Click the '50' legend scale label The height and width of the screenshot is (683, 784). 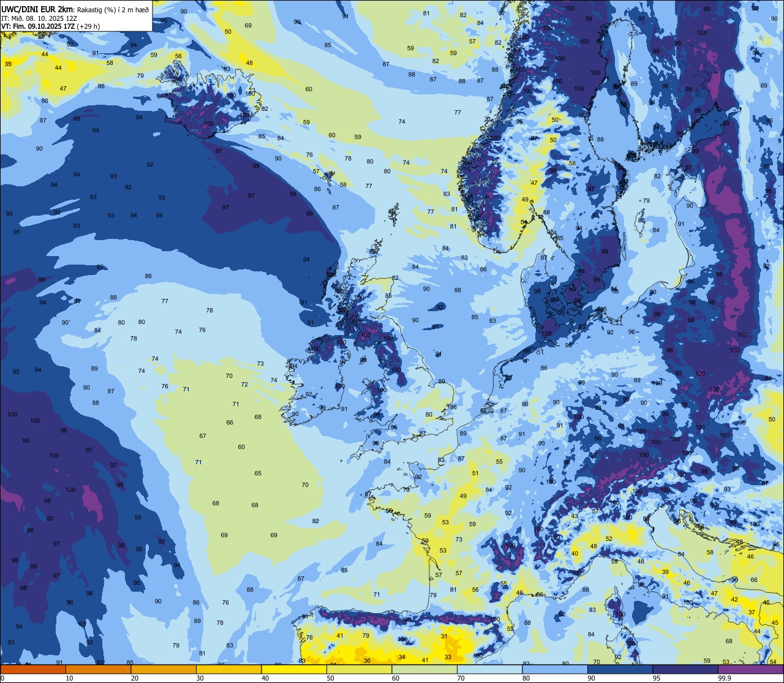pyautogui.click(x=330, y=678)
